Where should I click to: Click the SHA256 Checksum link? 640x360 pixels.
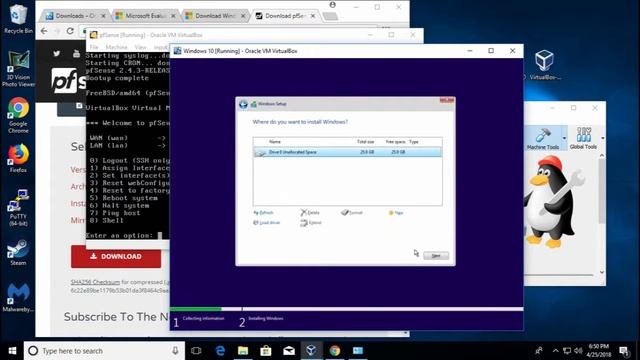point(95,282)
